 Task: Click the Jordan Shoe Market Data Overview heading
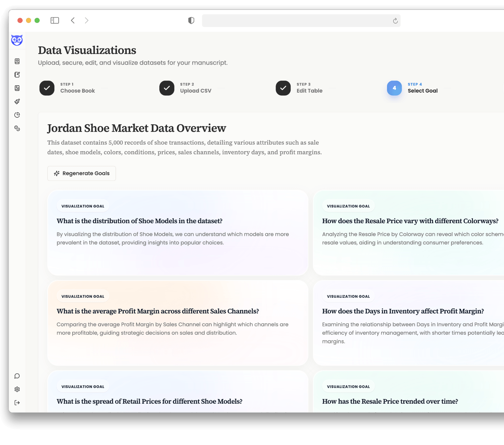[x=137, y=128]
